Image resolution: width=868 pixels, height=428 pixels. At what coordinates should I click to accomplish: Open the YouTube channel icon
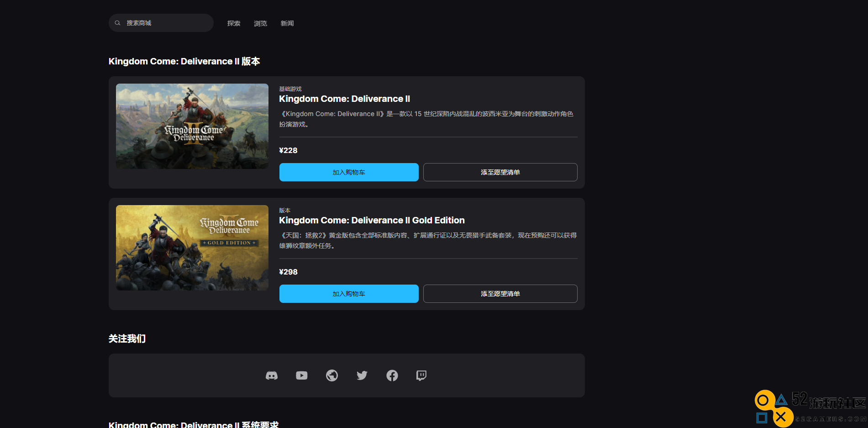[x=302, y=375]
